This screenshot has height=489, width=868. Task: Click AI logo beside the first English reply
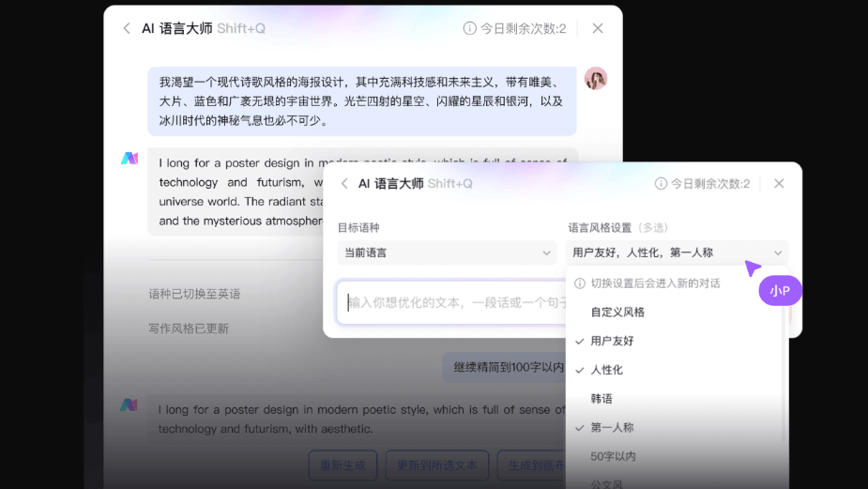tap(129, 159)
